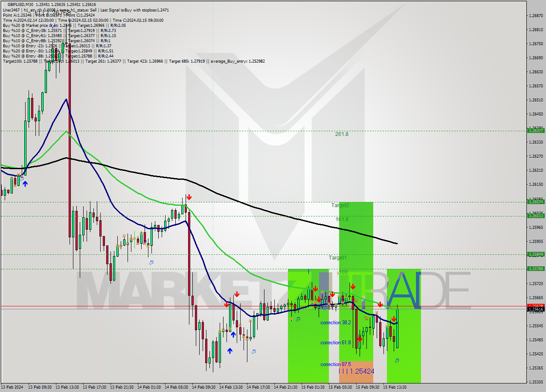
Task: Click the 'Time A:2024.02.14 12:30:00' entry
Action: pos(28,20)
